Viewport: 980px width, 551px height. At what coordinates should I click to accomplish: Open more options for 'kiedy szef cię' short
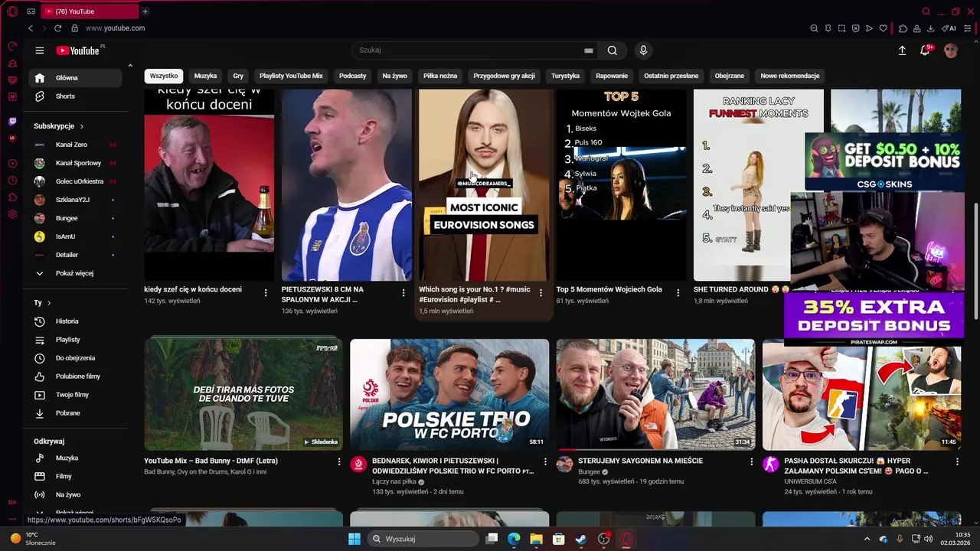point(266,292)
